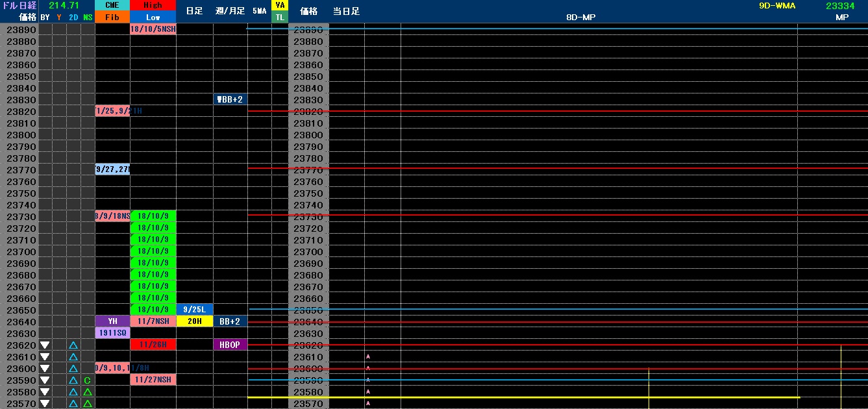Click the pink A marker in row 23610
The height and width of the screenshot is (409, 868).
(368, 356)
